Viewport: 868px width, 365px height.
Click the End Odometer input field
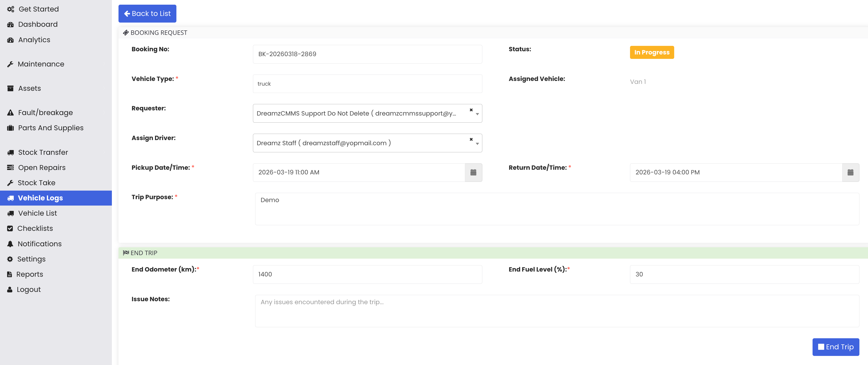coord(367,274)
